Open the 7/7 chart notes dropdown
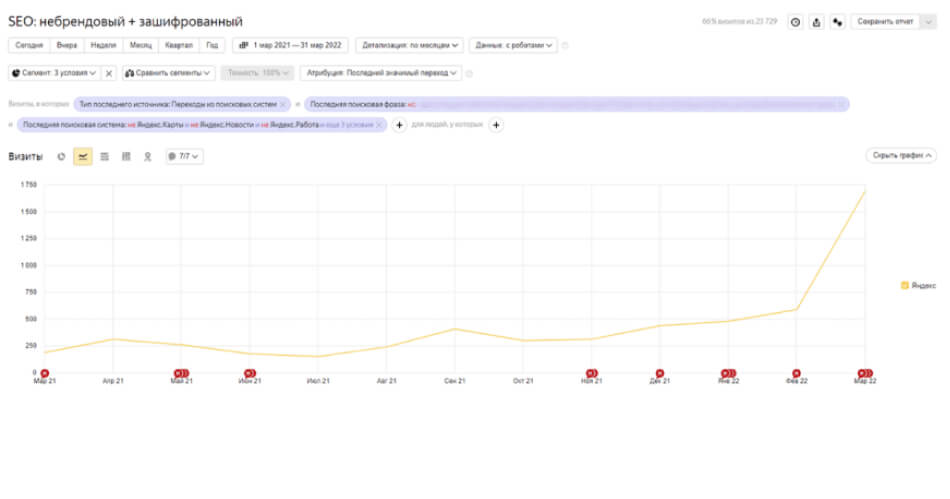The image size is (950, 499). coord(184,156)
